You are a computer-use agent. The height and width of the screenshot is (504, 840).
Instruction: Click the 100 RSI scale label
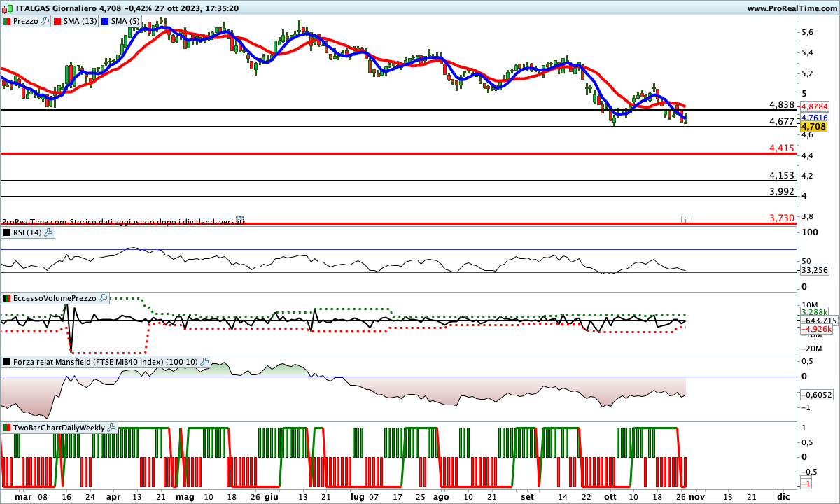click(808, 232)
